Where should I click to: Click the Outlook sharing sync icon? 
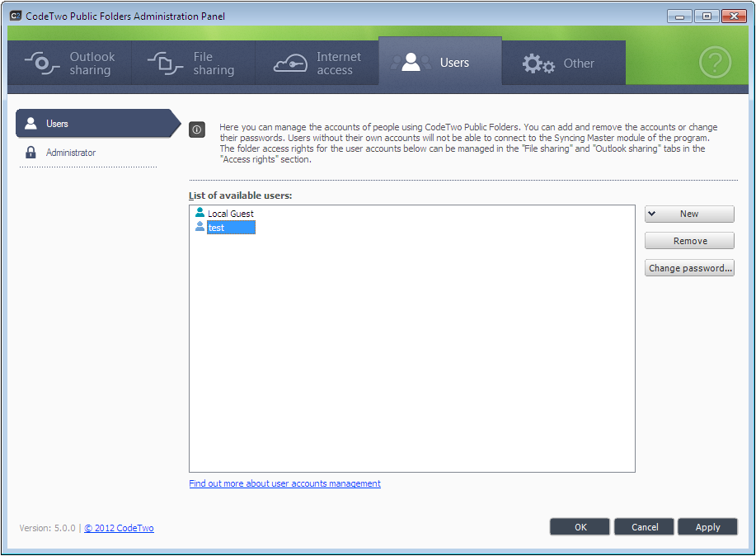click(42, 64)
